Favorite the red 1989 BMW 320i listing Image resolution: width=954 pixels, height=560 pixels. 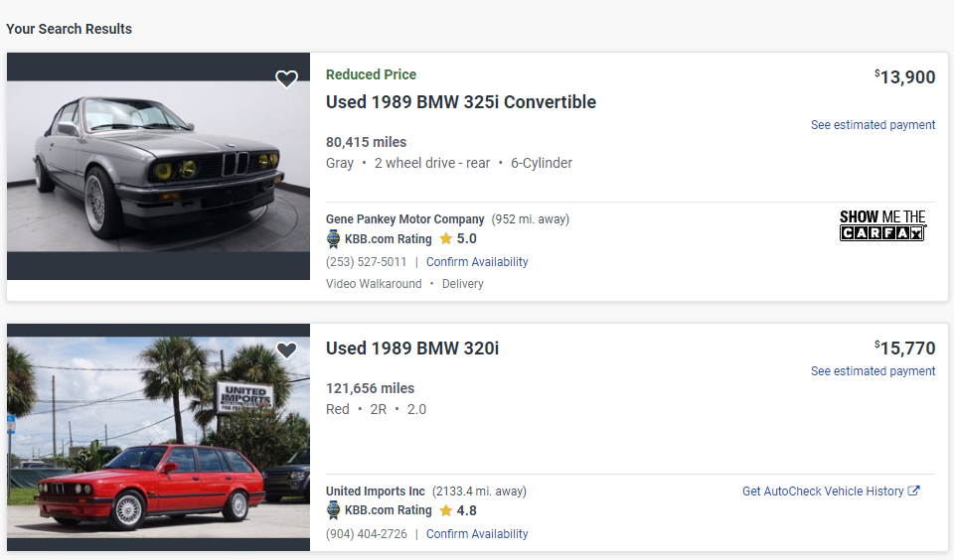[x=286, y=350]
